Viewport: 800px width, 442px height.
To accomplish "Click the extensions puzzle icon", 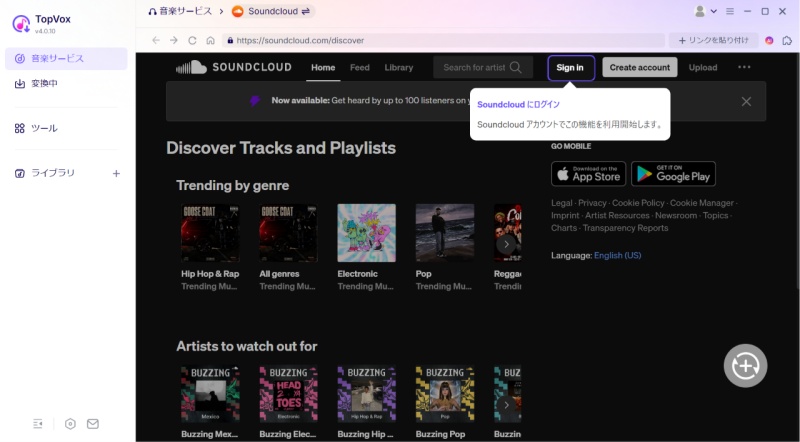I will [x=787, y=40].
